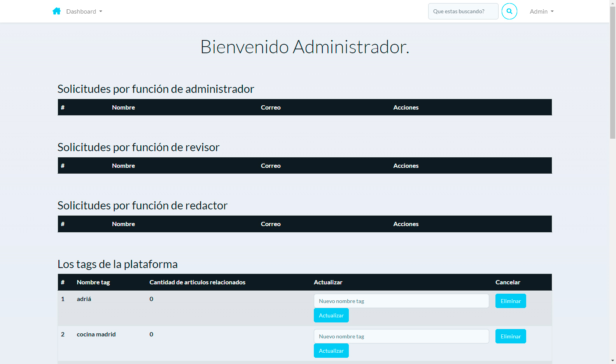Viewport: 616px width, 364px height.
Task: Click the 'adriá' tag name cell
Action: [84, 299]
